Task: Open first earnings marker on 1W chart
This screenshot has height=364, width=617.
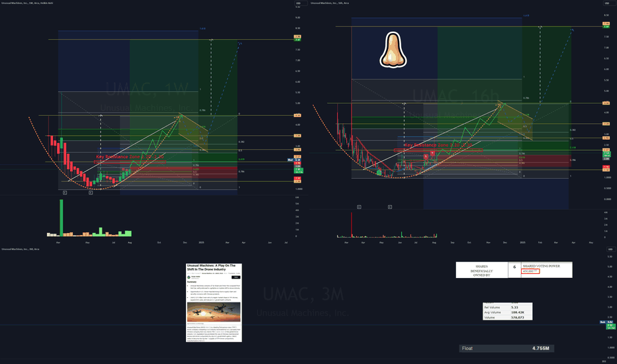Action: point(65,193)
